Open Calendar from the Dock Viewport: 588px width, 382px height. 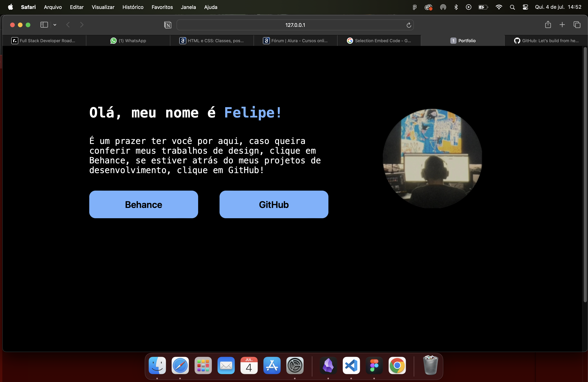click(249, 365)
